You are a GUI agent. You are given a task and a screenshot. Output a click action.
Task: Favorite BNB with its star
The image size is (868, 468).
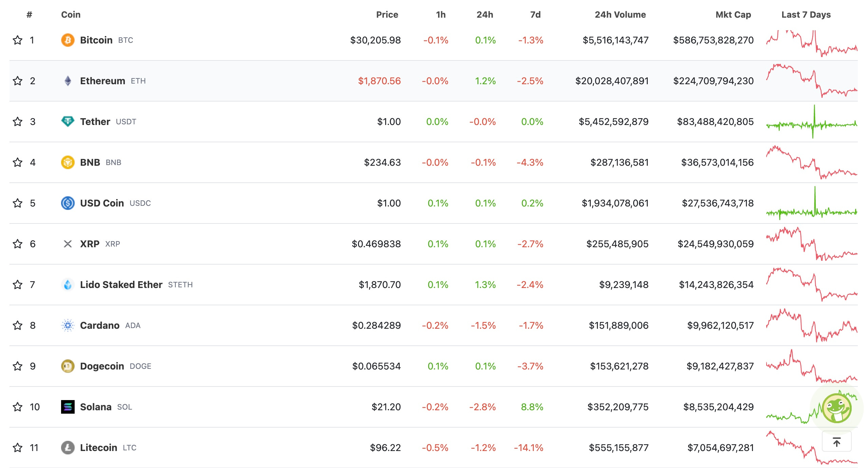[18, 162]
